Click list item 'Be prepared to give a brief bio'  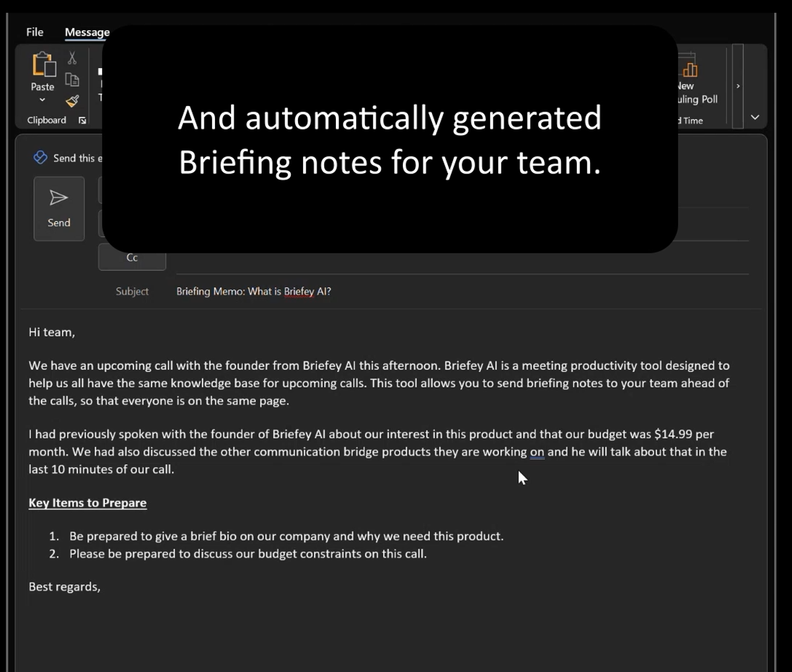286,536
